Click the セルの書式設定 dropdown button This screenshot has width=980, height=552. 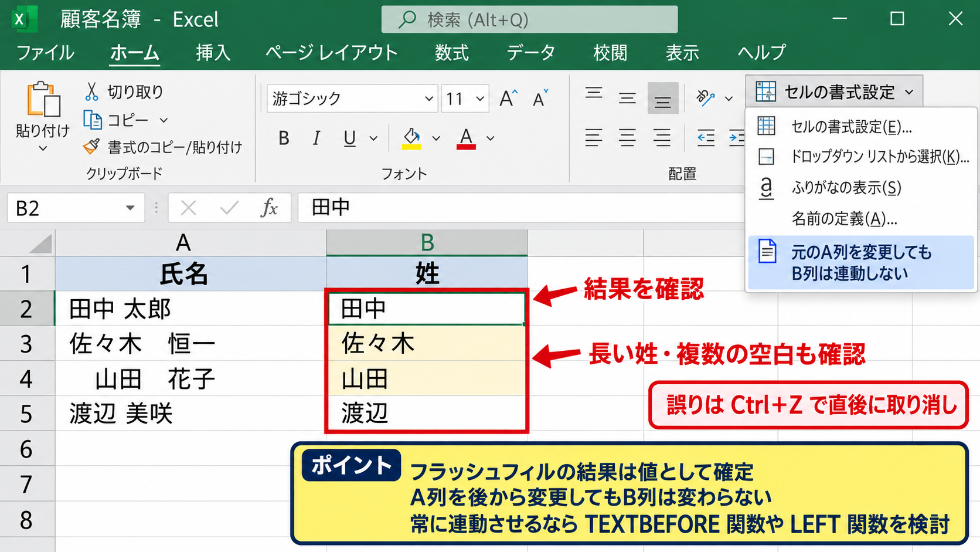(x=834, y=92)
